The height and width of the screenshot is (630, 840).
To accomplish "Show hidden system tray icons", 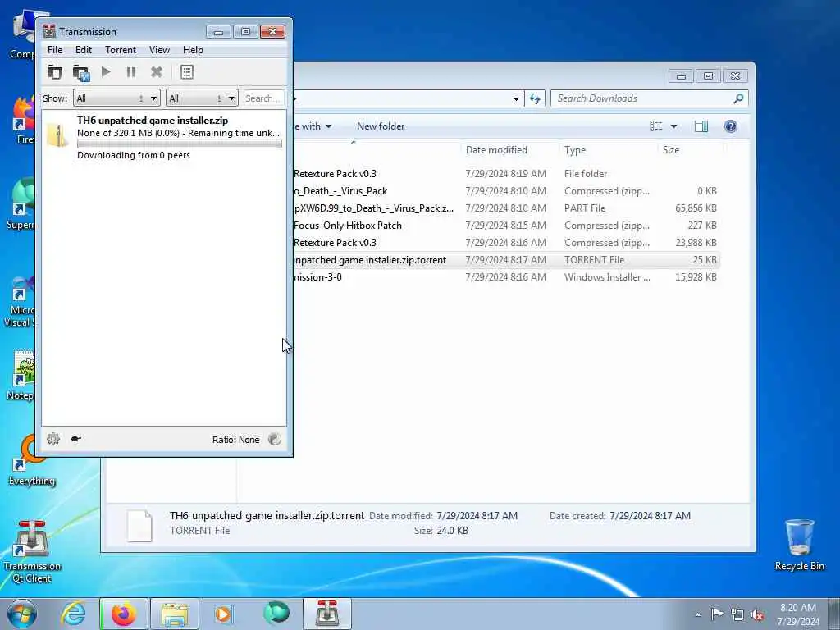I will [x=697, y=614].
